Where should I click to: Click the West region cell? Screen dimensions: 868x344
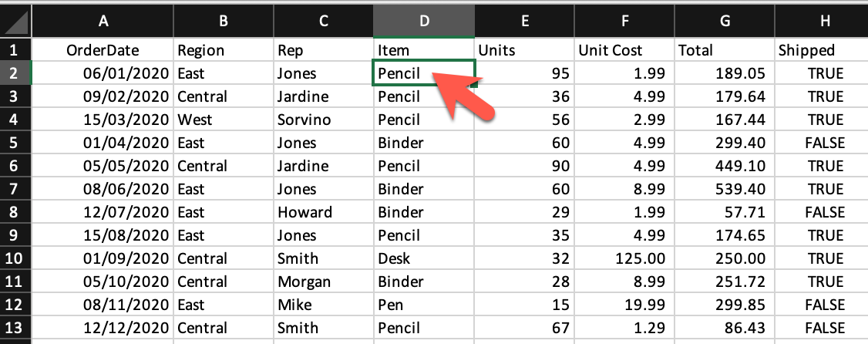pos(223,120)
